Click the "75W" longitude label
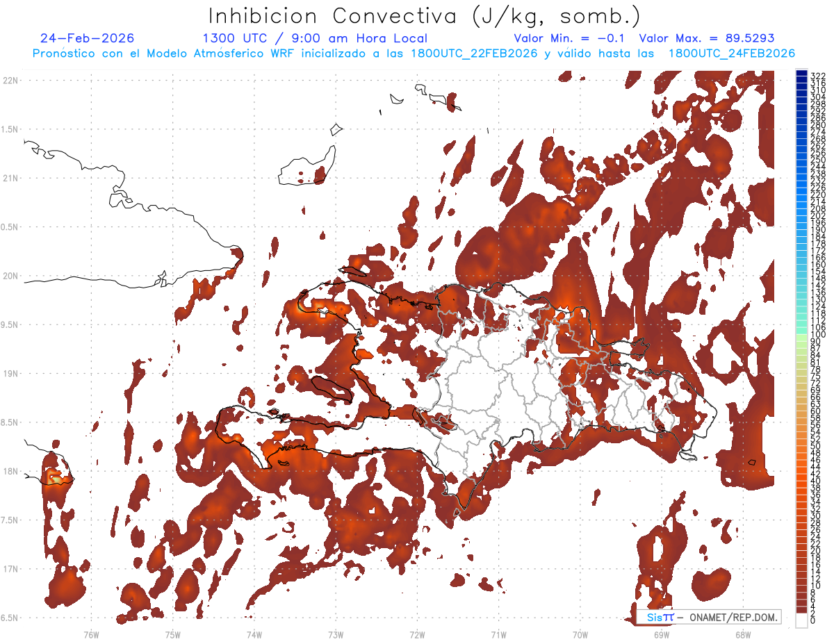This screenshot has width=834, height=644. pyautogui.click(x=172, y=634)
